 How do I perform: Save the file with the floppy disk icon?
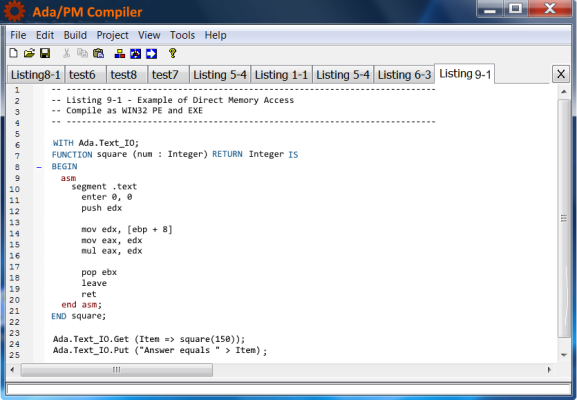(x=45, y=53)
